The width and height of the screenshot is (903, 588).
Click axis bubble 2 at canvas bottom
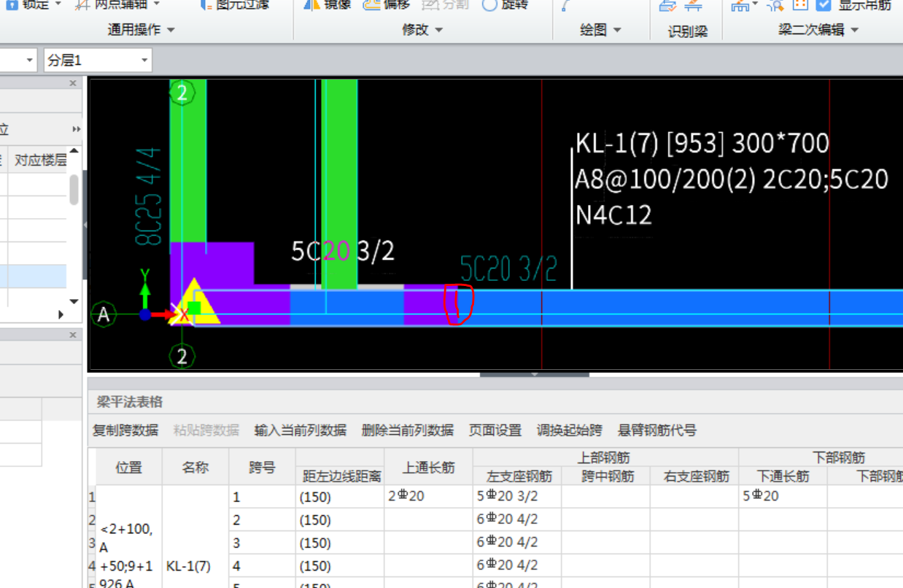click(182, 356)
